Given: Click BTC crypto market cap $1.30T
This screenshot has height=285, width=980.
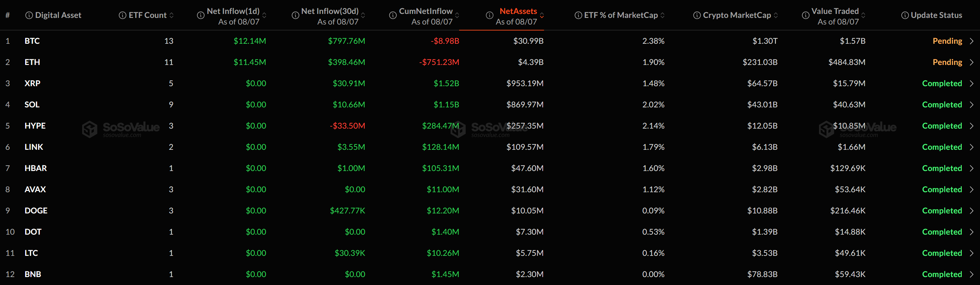Looking at the screenshot, I should pos(765,41).
